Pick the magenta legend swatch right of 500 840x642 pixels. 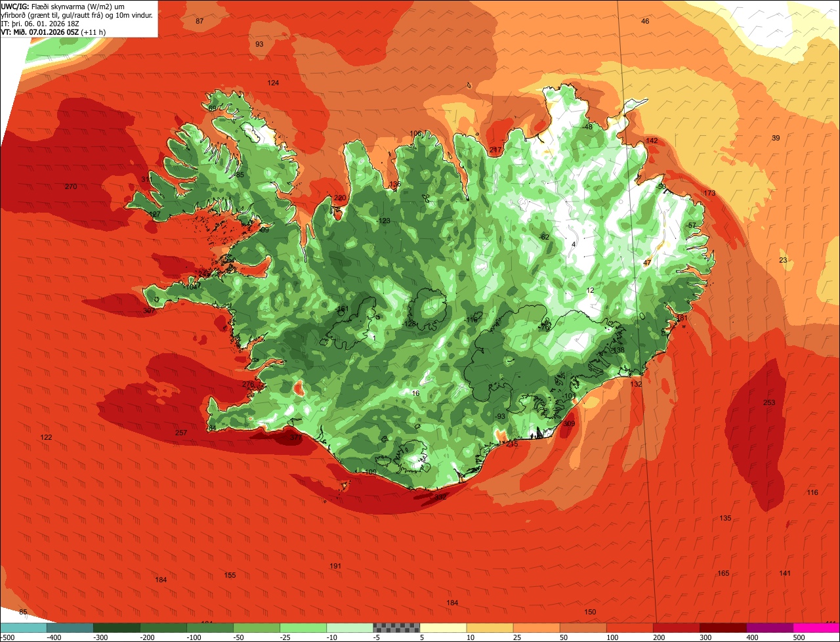point(816,628)
